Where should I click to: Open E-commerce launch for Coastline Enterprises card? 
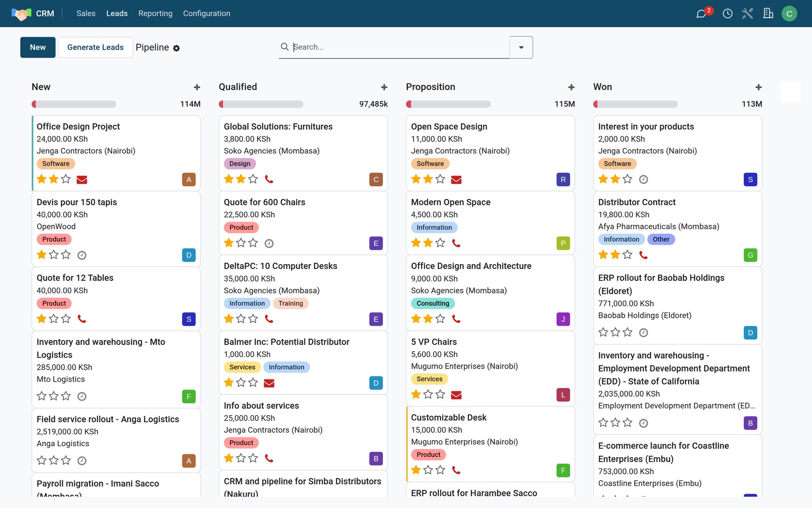pos(678,466)
